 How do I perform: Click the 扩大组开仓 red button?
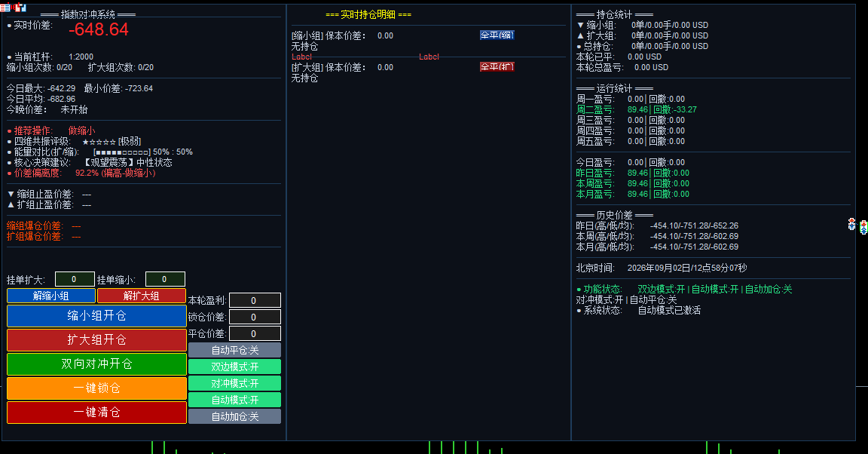tap(96, 340)
